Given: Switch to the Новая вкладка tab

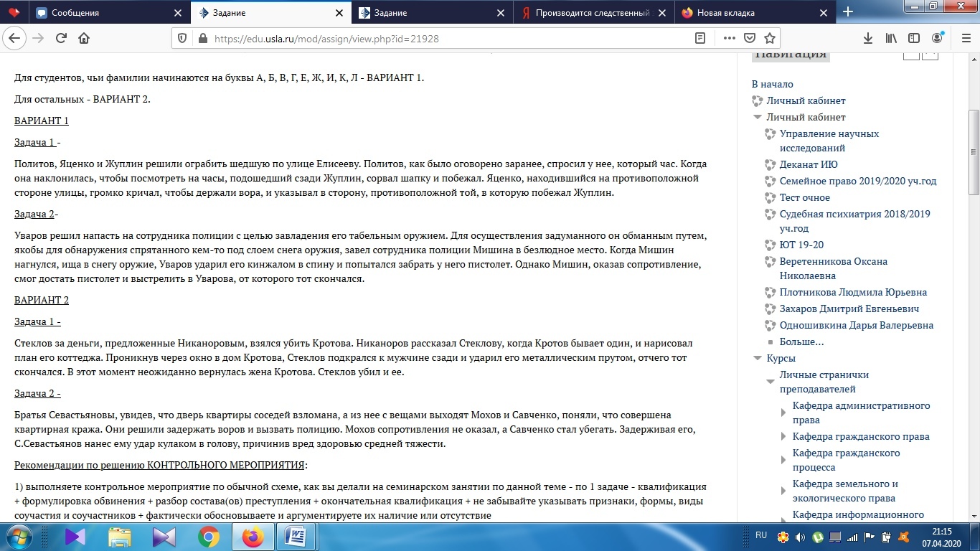Looking at the screenshot, I should click(755, 12).
